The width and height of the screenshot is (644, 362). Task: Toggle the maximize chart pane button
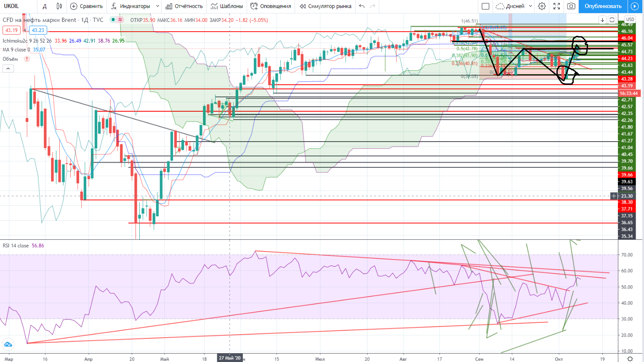pos(612,20)
